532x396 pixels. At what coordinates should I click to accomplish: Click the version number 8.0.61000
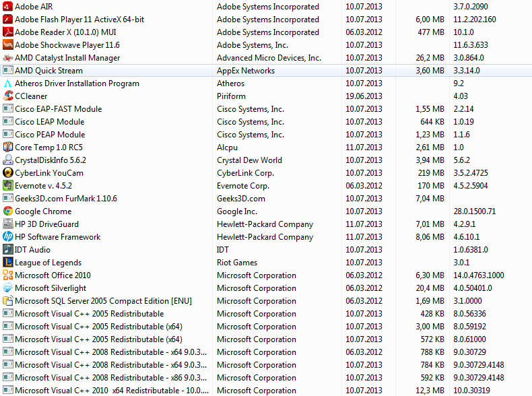[x=469, y=339]
